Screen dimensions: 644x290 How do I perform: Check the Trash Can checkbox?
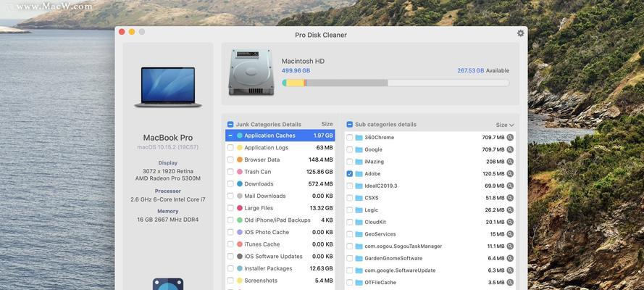[230, 172]
